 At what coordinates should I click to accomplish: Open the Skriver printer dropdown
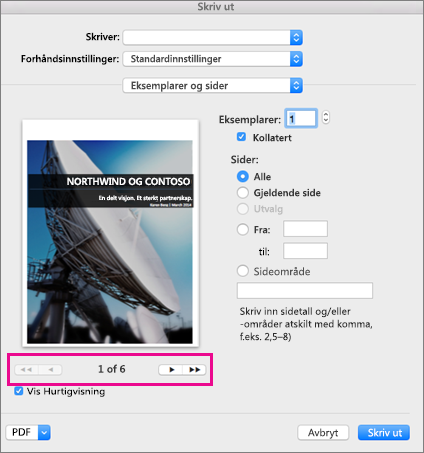(x=213, y=37)
